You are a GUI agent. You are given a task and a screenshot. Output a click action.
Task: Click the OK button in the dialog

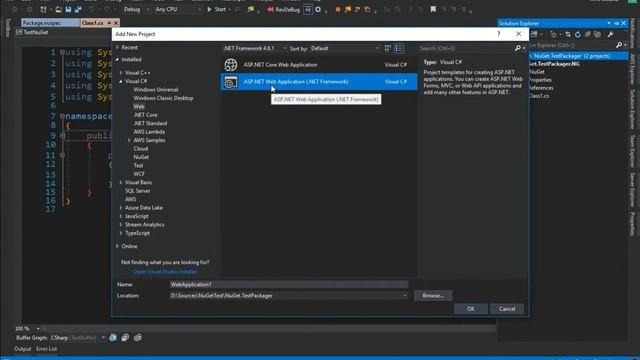[471, 309]
